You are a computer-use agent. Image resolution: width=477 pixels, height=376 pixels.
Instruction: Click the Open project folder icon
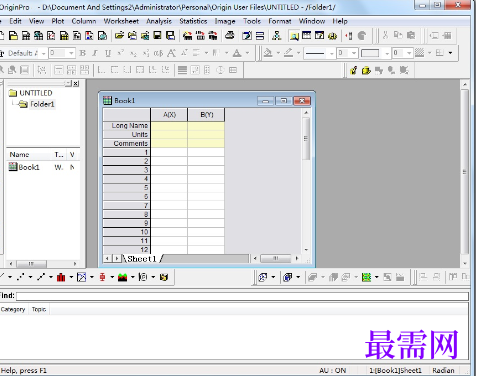pos(119,35)
